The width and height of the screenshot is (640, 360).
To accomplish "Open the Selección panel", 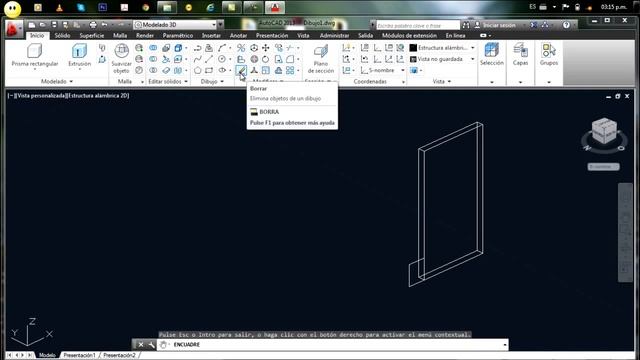I will tap(491, 55).
